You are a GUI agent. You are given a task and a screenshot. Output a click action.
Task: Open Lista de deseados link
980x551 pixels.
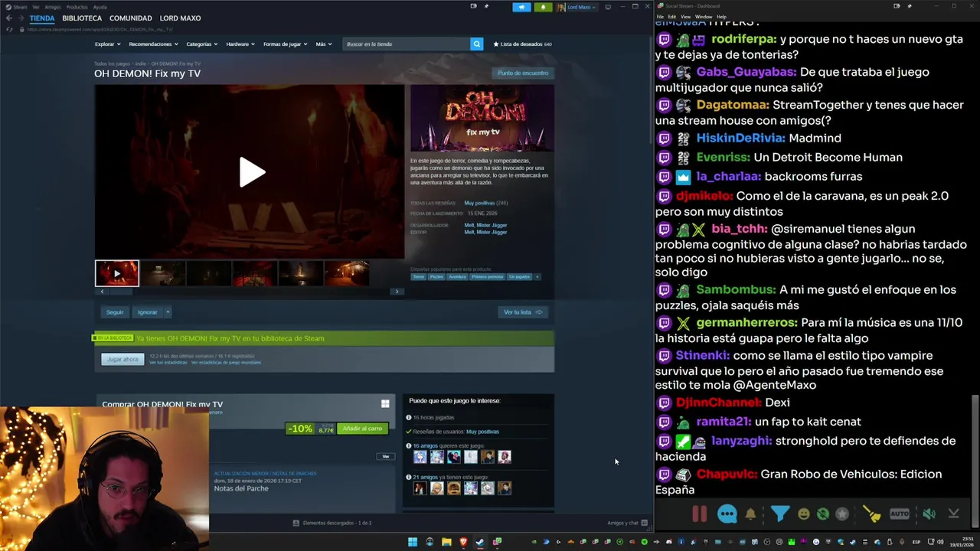pos(522,44)
